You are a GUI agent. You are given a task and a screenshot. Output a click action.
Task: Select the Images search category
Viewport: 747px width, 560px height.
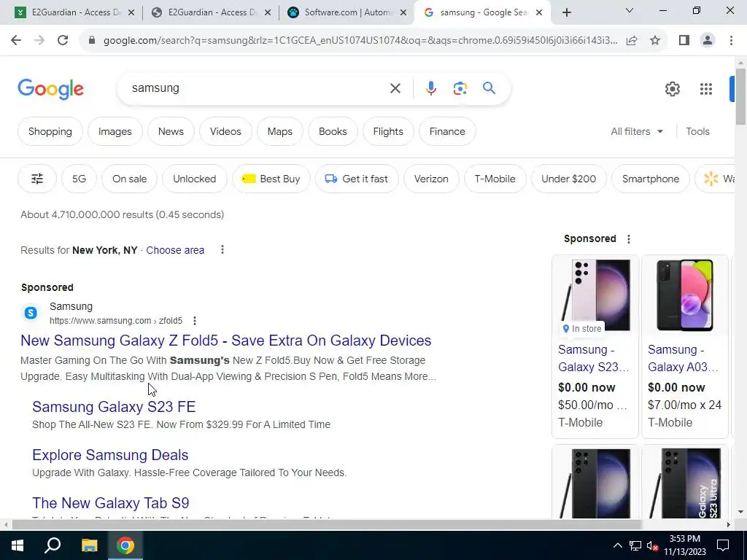click(115, 131)
